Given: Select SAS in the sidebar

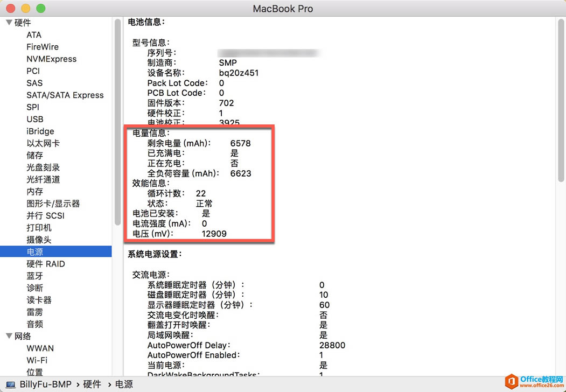Looking at the screenshot, I should click(34, 83).
